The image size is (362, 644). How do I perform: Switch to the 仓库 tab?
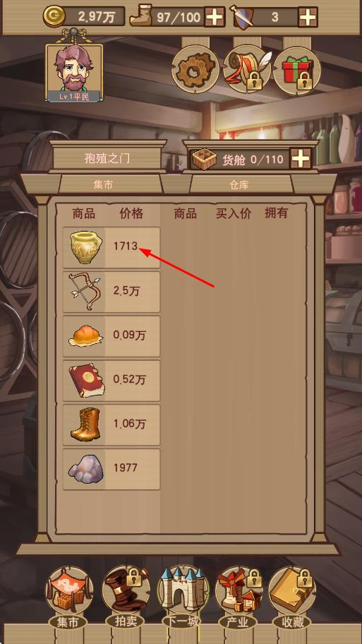tap(239, 185)
